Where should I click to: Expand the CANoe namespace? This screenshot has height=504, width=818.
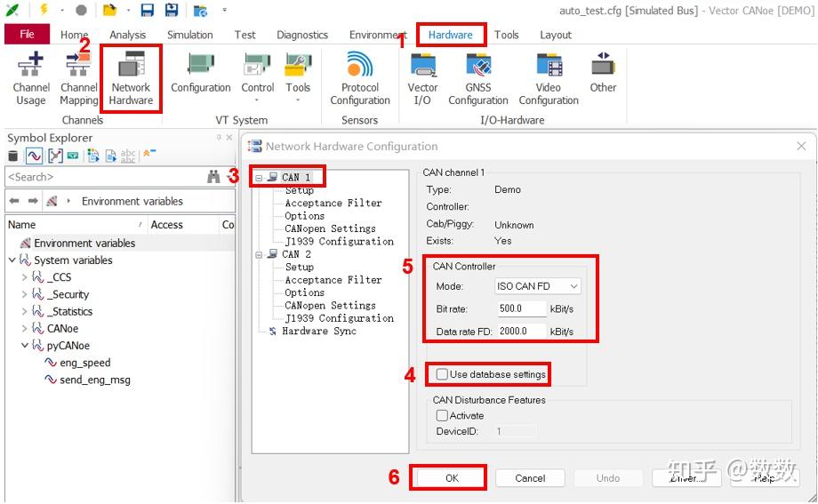pos(24,328)
